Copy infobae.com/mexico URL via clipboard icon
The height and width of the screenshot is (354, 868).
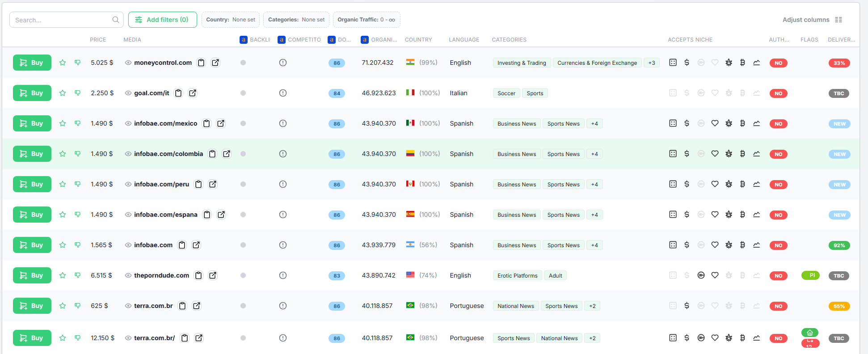click(206, 123)
